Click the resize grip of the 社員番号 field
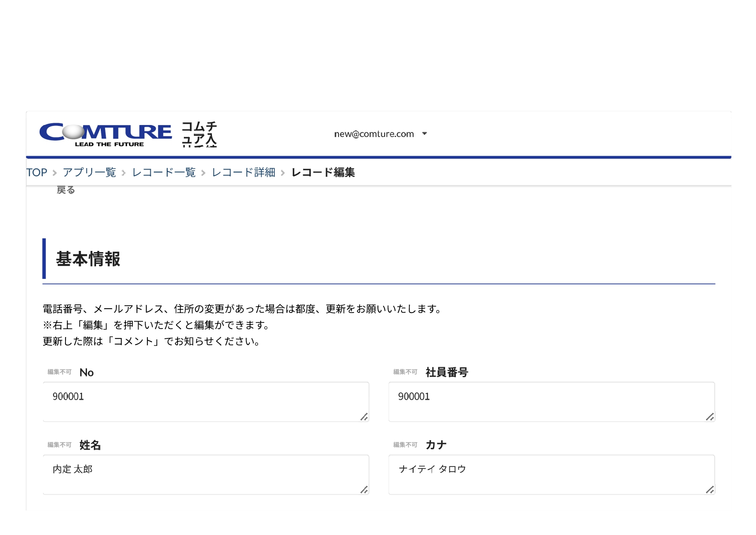This screenshot has height=535, width=756. [x=710, y=417]
